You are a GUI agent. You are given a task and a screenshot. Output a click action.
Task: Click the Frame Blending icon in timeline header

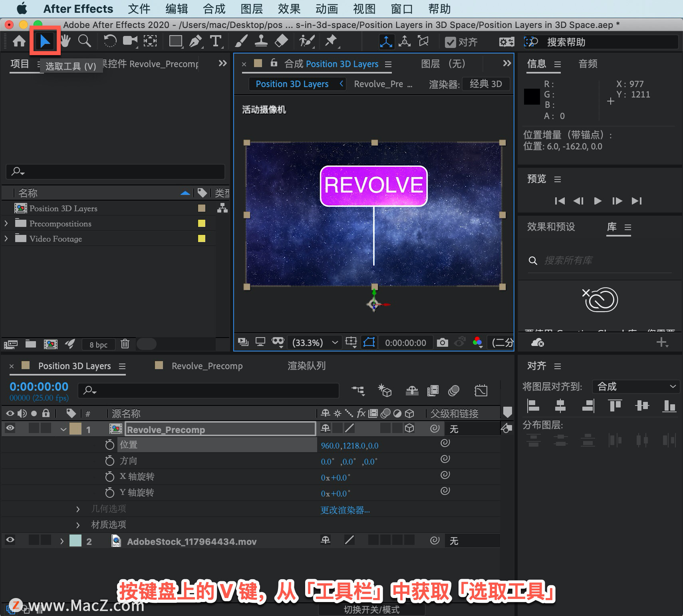(433, 390)
